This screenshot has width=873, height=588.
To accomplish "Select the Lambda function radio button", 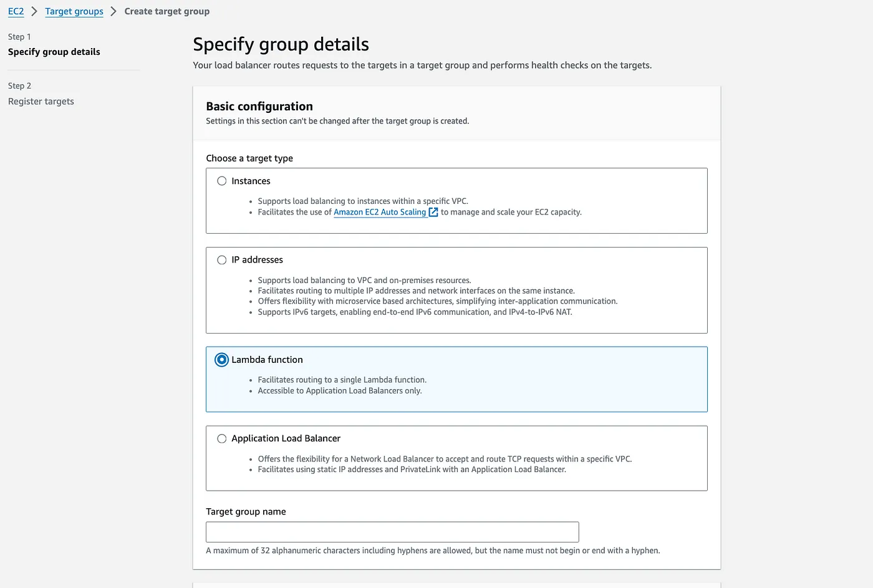I will [221, 360].
